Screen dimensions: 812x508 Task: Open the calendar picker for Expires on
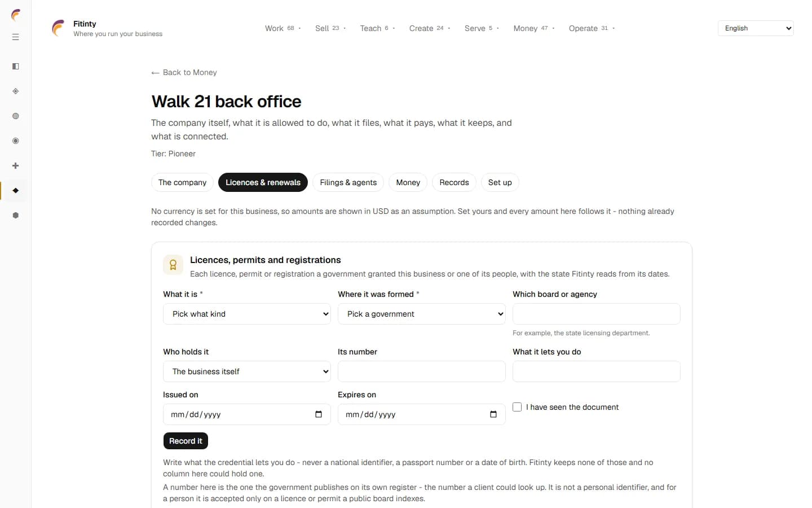pyautogui.click(x=493, y=414)
